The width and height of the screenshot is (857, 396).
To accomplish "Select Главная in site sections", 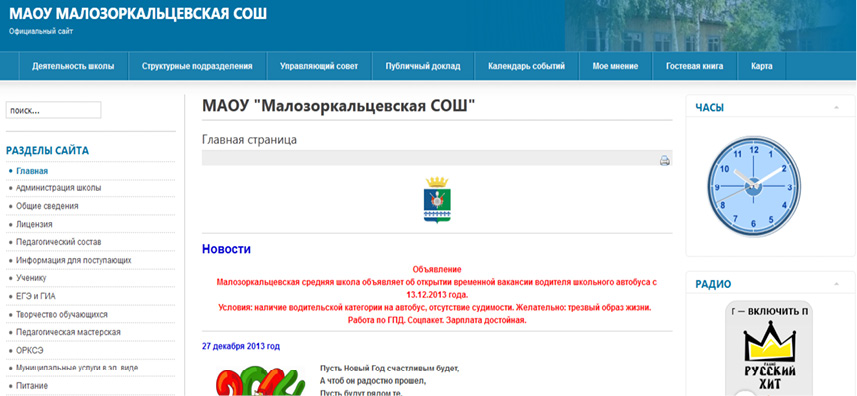I will pyautogui.click(x=32, y=171).
